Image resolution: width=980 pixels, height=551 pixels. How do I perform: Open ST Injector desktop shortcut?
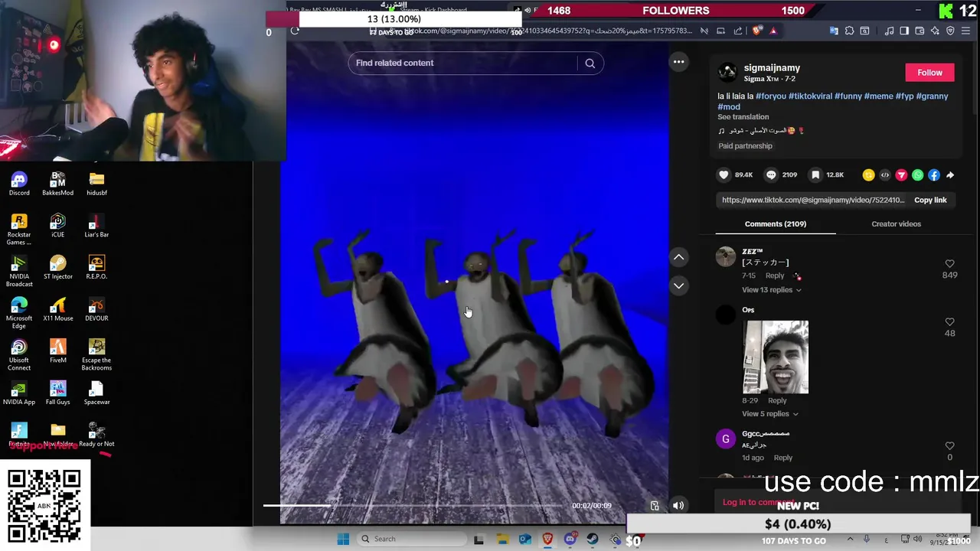[x=58, y=267]
